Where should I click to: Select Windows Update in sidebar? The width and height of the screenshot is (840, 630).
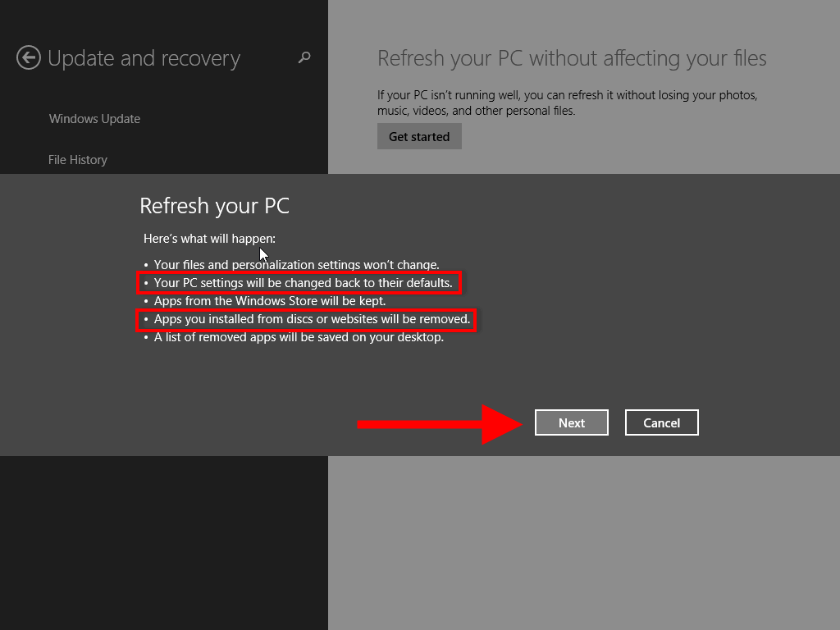coord(95,119)
